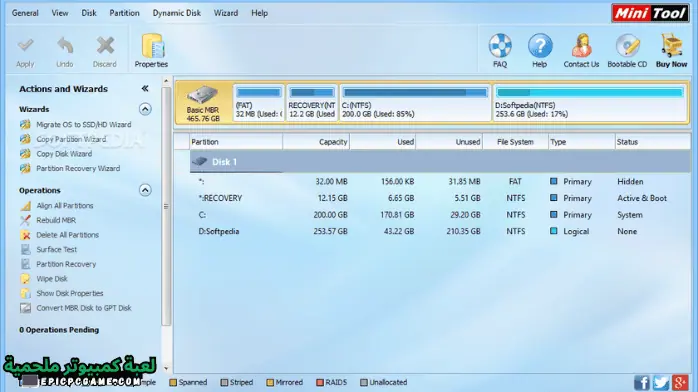Open the FAQ lifebuoy icon
The width and height of the screenshot is (698, 392).
(500, 46)
